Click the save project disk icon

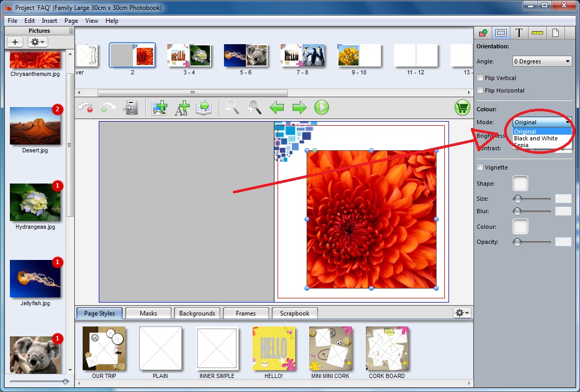click(130, 108)
